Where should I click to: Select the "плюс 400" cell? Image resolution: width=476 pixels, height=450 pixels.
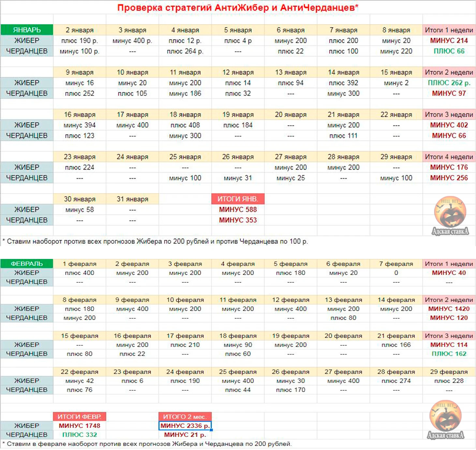80,273
